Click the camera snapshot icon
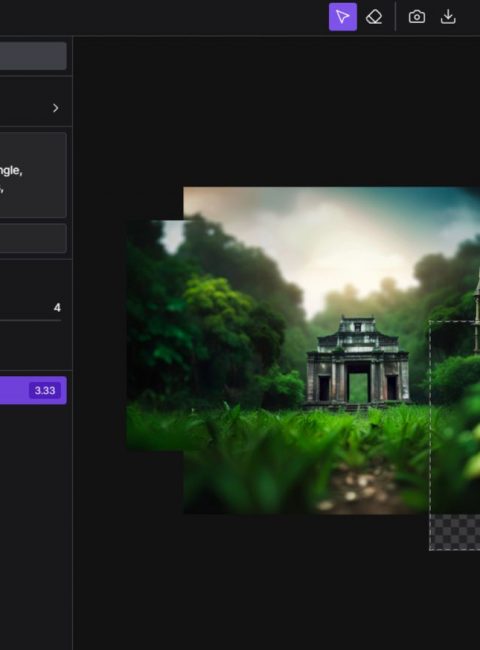Image resolution: width=480 pixels, height=650 pixels. click(x=417, y=17)
